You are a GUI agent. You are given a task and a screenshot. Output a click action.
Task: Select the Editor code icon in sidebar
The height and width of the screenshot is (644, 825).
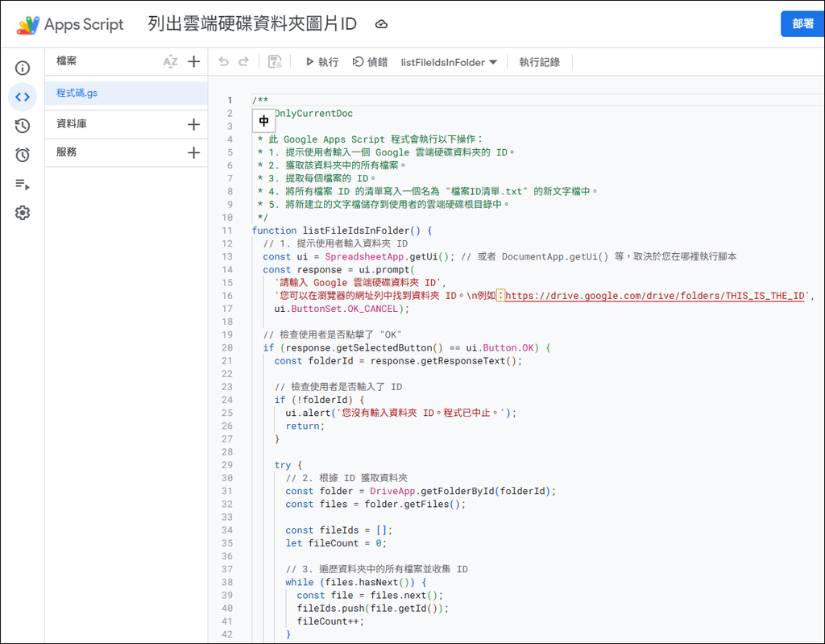tap(22, 97)
